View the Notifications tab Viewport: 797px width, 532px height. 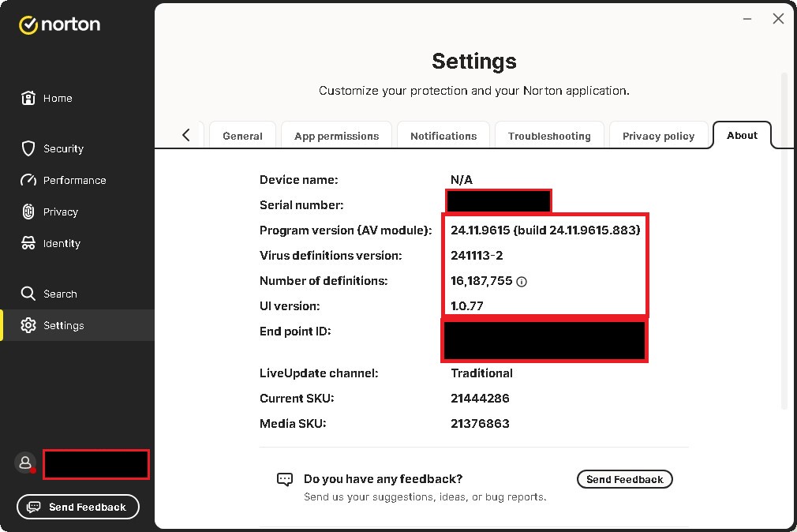coord(443,135)
